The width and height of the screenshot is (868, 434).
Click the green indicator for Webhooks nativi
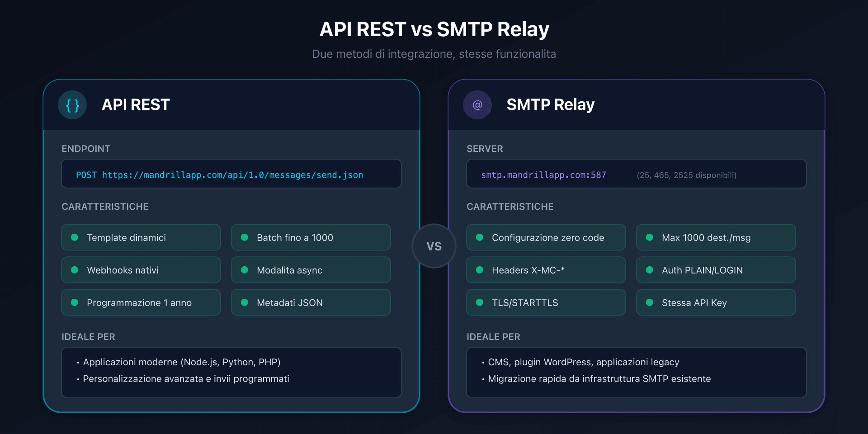(x=75, y=270)
